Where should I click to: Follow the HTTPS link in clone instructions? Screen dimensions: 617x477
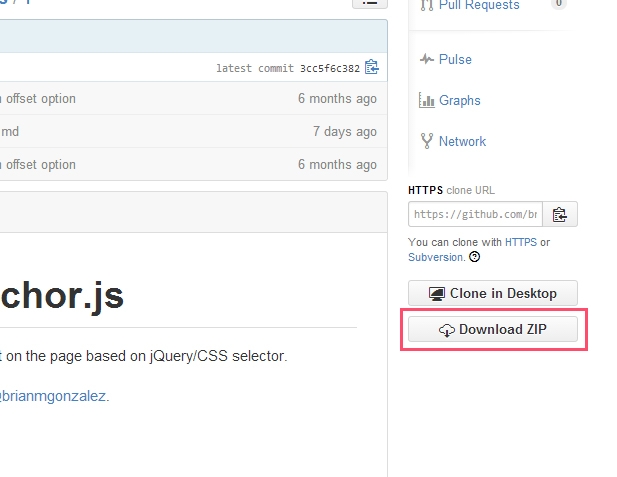pos(521,242)
